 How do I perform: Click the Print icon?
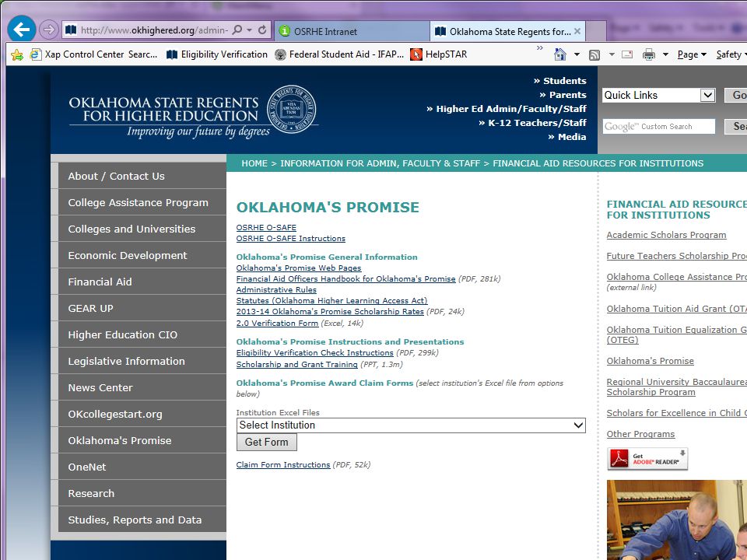point(648,54)
